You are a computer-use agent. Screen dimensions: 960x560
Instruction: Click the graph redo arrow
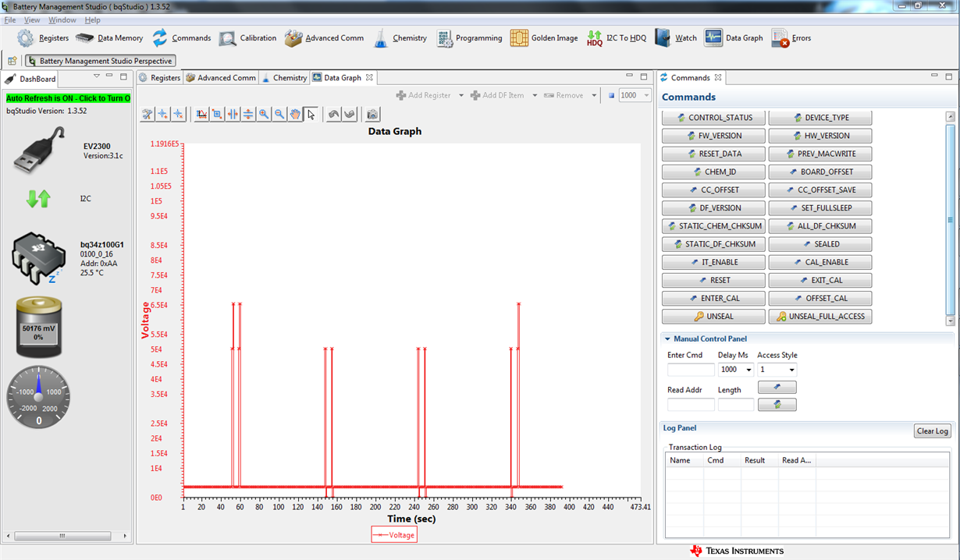click(x=350, y=114)
